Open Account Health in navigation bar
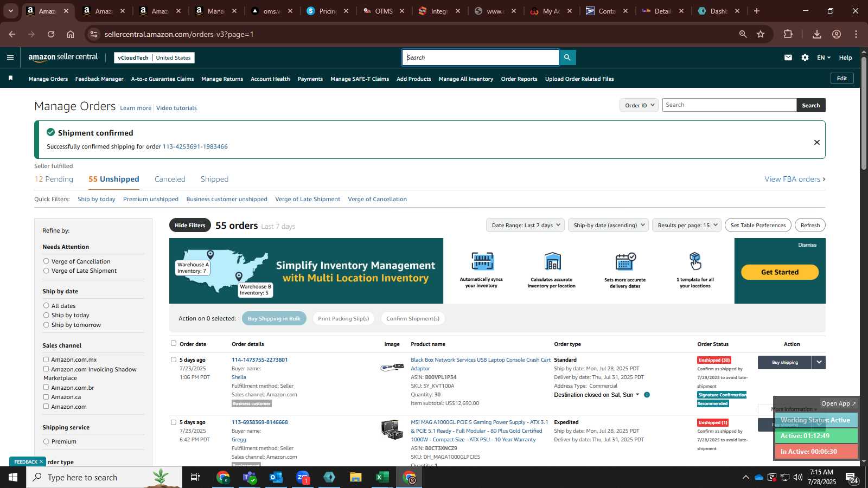This screenshot has width=868, height=488. (x=270, y=79)
